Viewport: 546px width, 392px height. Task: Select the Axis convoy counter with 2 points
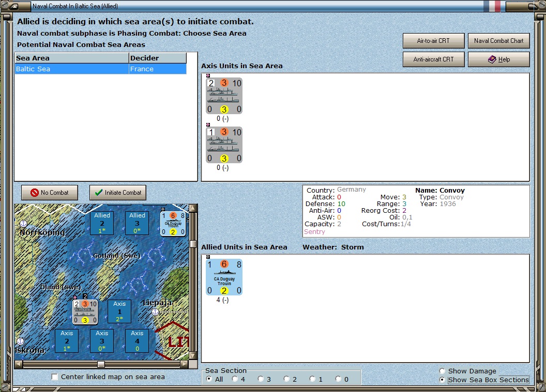224,96
